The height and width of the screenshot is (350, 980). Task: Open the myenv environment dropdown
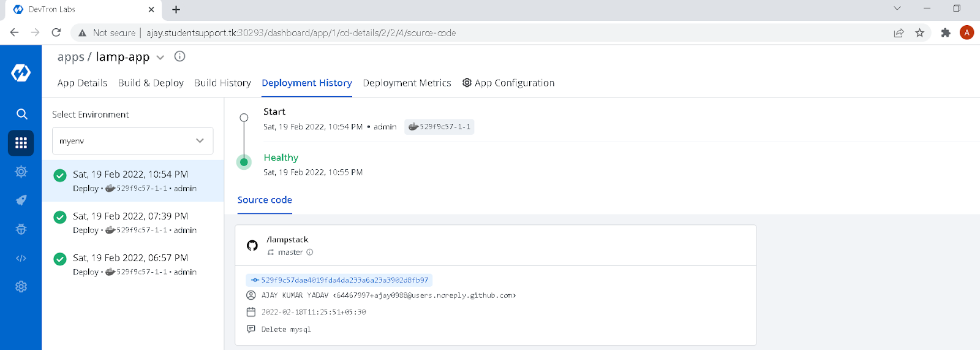[x=132, y=141]
